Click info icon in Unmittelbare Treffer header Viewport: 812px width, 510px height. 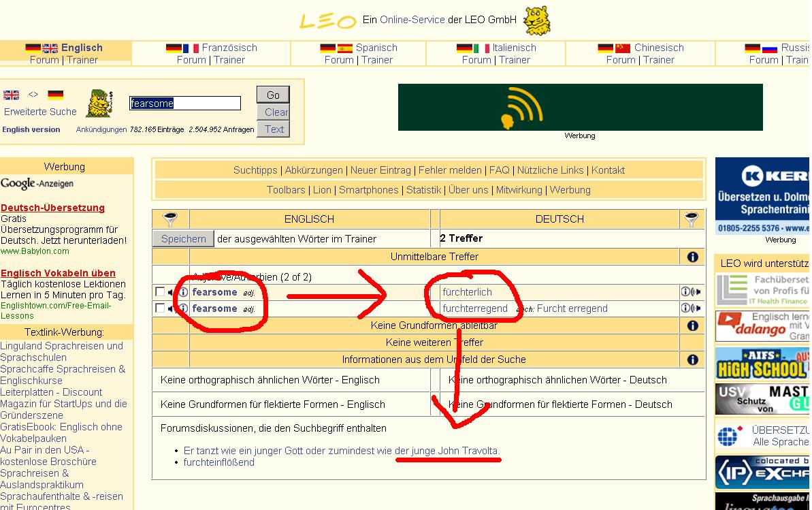pyautogui.click(x=692, y=257)
